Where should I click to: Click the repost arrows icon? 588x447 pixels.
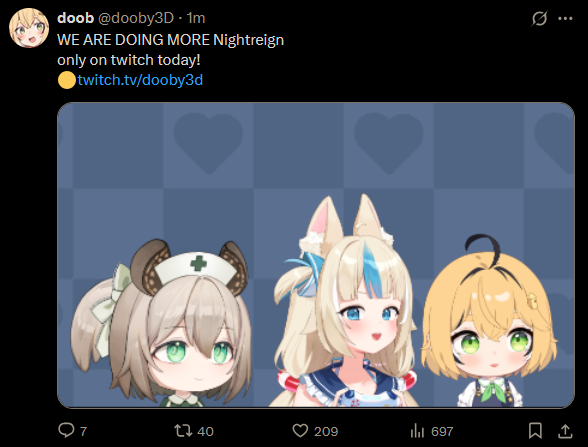tap(183, 430)
